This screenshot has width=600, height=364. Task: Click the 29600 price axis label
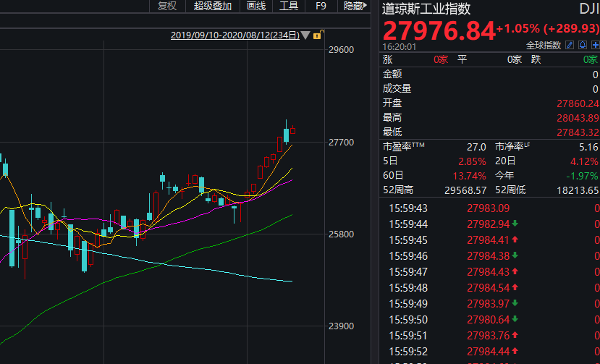pos(342,50)
